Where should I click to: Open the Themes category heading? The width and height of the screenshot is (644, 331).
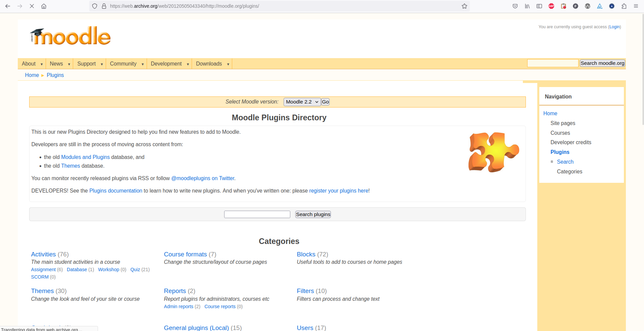click(x=42, y=291)
